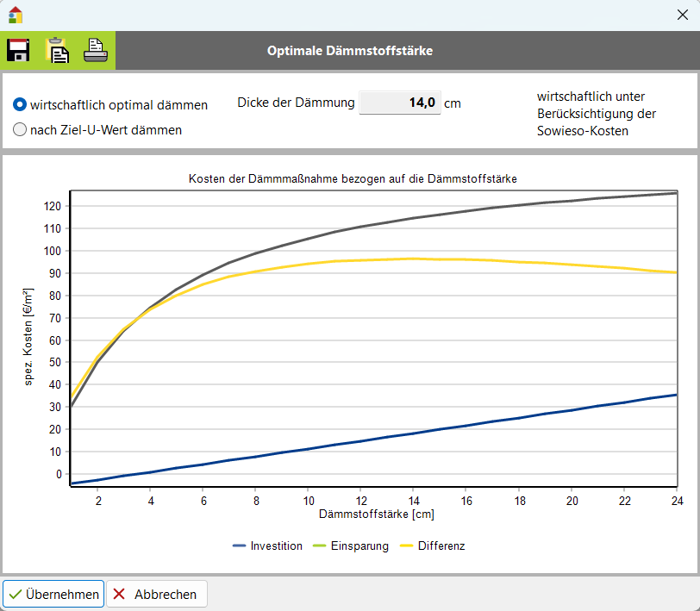Close the dialog with the X button
The width and height of the screenshot is (700, 611).
pyautogui.click(x=681, y=15)
